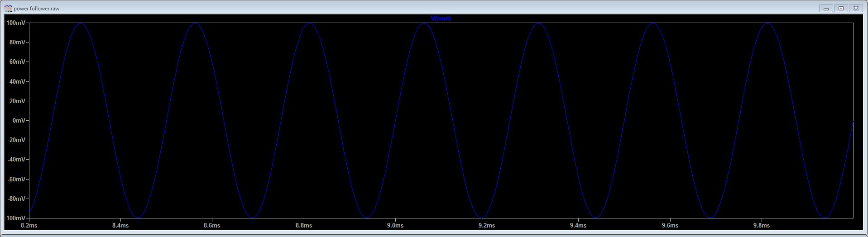
Task: Click the 9.2ms time axis label
Action: point(487,225)
